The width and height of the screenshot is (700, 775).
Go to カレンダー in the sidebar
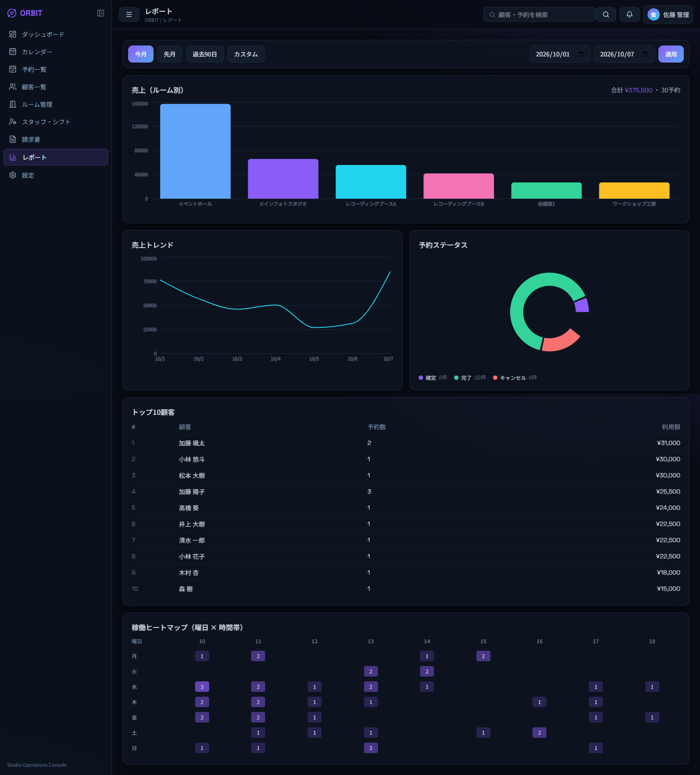[x=56, y=52]
